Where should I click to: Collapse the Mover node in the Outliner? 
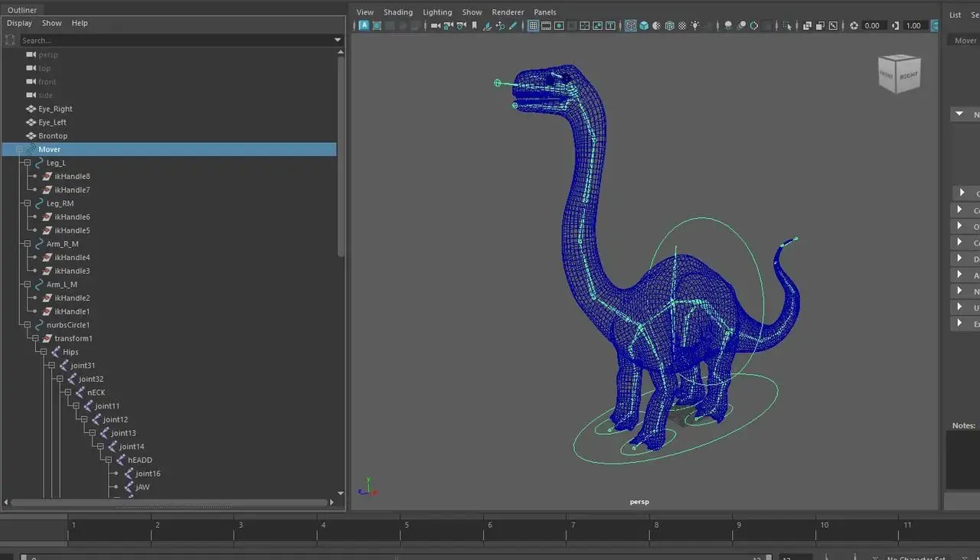pyautogui.click(x=19, y=149)
